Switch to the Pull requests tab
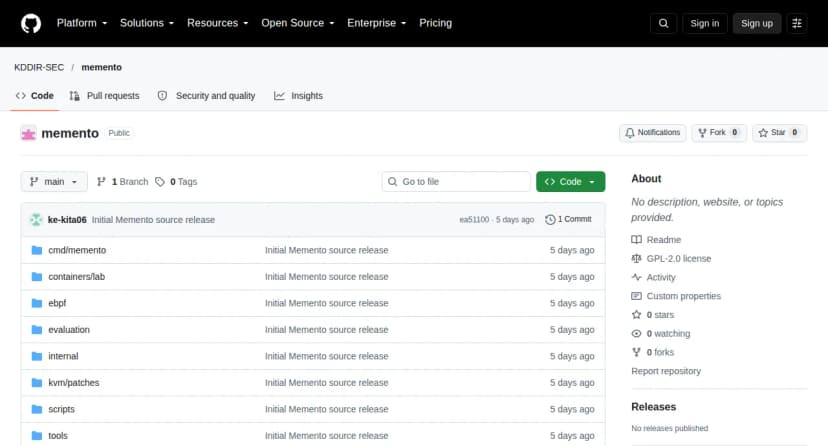The image size is (828, 446). [x=105, y=96]
